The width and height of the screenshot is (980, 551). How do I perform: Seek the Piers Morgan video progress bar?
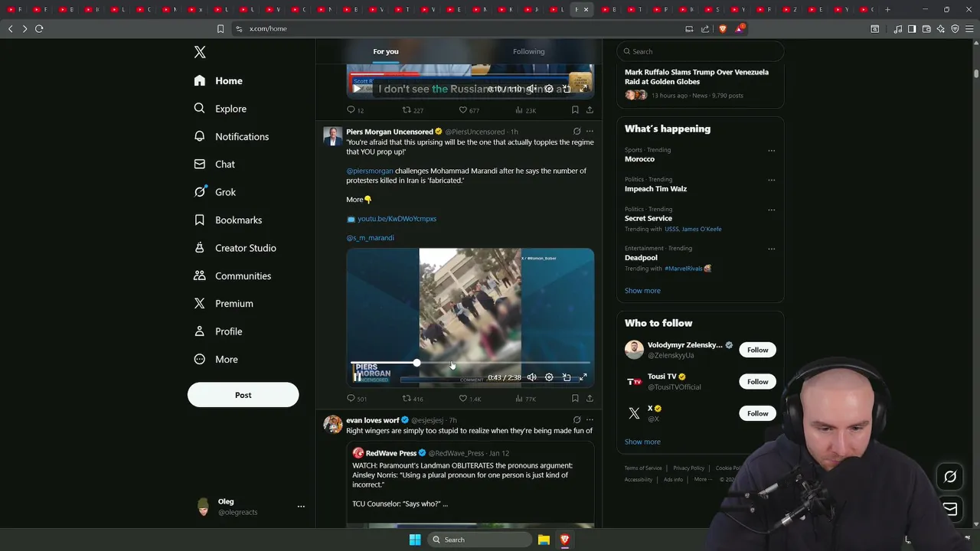tap(470, 363)
